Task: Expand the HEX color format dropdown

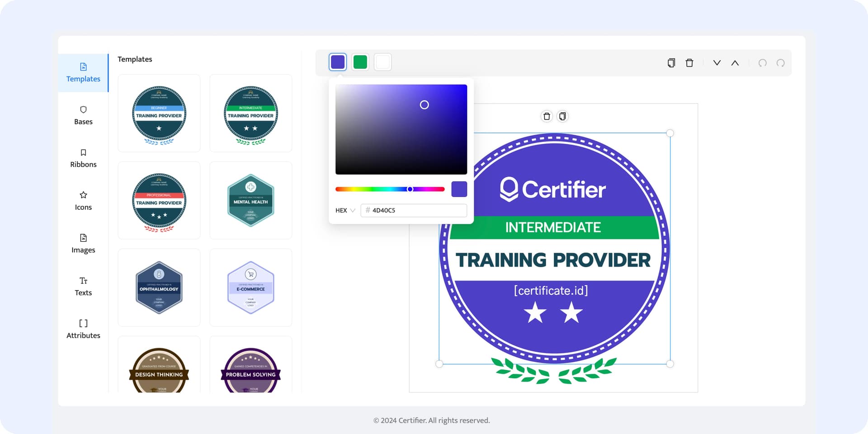Action: (x=345, y=210)
